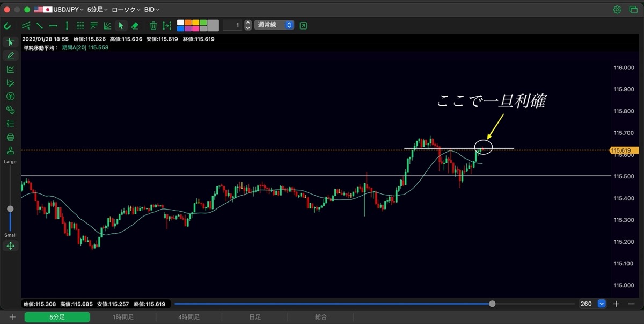The height and width of the screenshot is (324, 644).
Task: Click the trash delete icon
Action: coord(153,26)
